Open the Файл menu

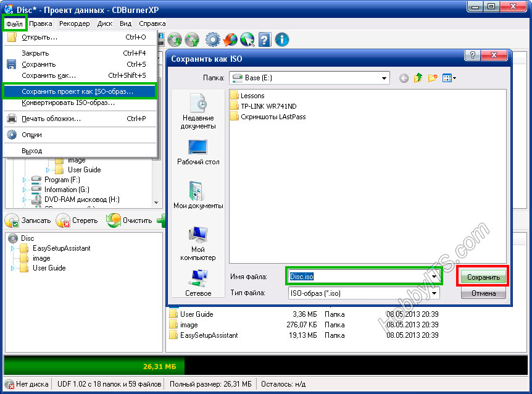(x=14, y=23)
